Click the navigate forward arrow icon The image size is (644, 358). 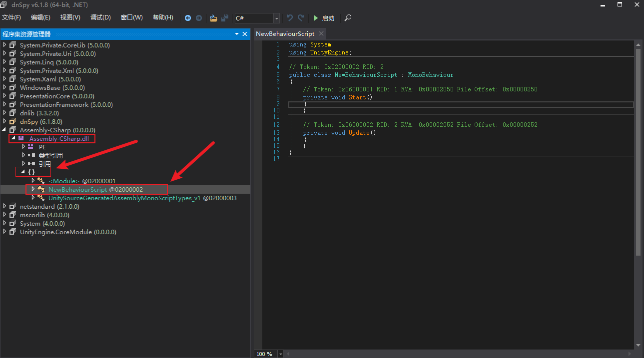(x=199, y=18)
